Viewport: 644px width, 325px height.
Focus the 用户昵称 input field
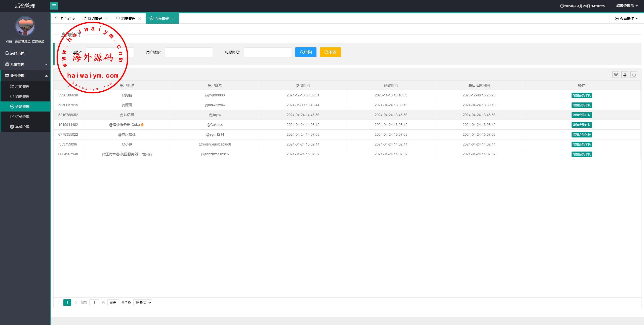pyautogui.click(x=189, y=52)
